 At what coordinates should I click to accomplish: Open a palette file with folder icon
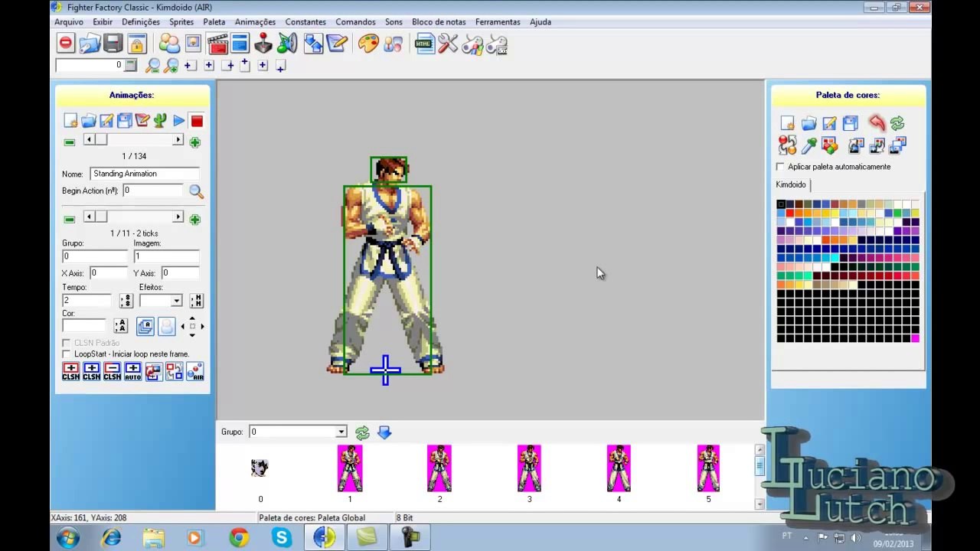[808, 123]
